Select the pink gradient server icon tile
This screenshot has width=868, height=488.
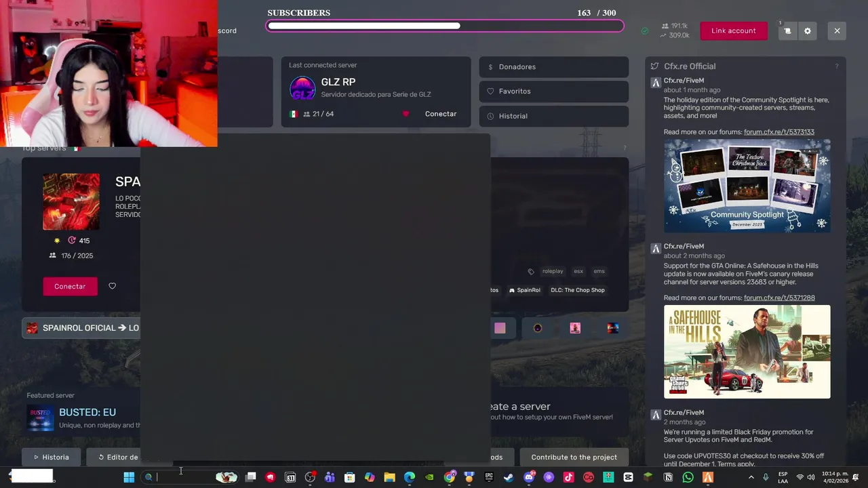click(500, 328)
